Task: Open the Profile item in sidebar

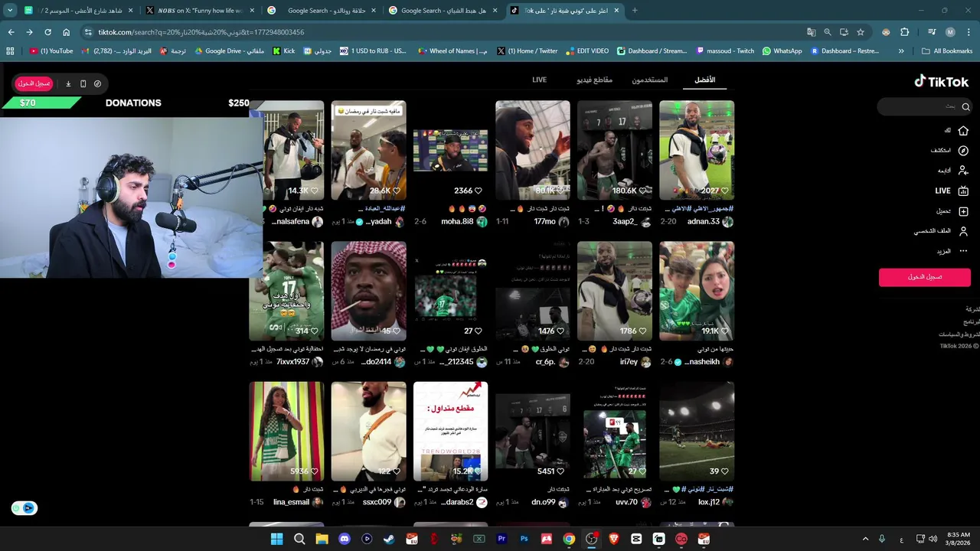Action: click(x=941, y=231)
